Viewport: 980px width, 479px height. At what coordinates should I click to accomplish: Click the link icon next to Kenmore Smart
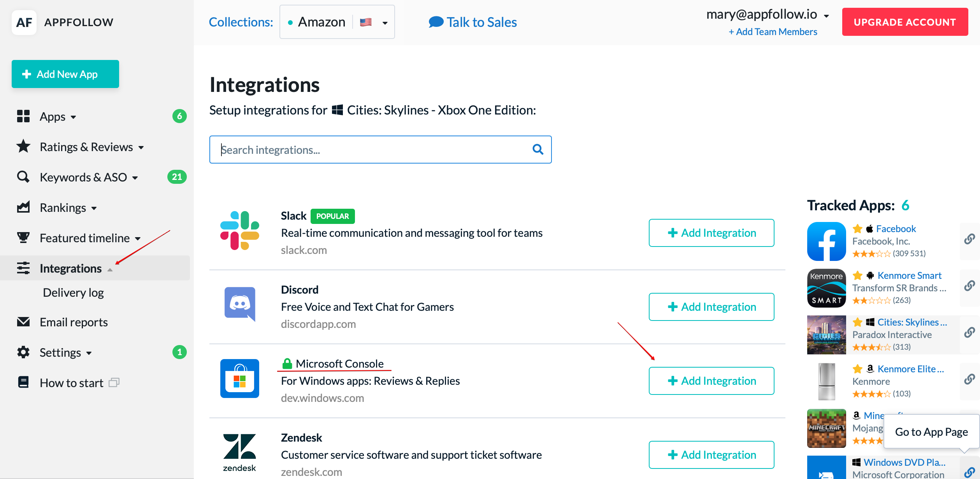click(969, 286)
